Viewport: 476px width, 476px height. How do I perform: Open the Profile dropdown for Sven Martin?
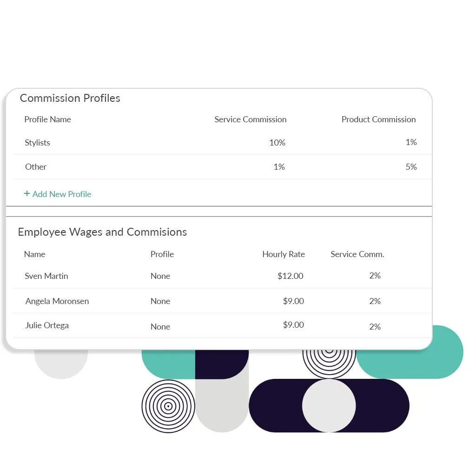160,276
